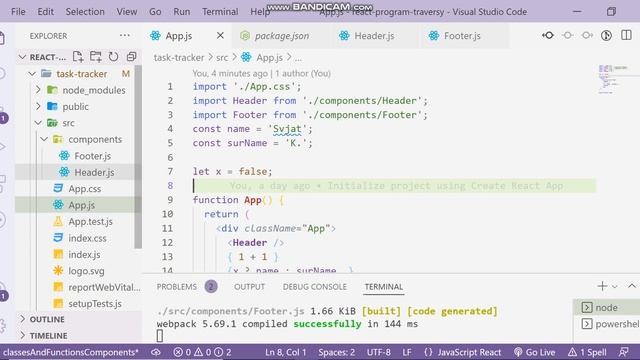Close the App.js editor tab
The image size is (640, 360).
point(220,36)
